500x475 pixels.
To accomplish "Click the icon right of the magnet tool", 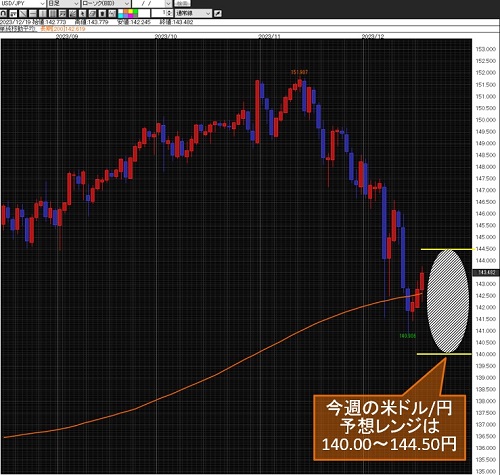I will coord(13,13).
